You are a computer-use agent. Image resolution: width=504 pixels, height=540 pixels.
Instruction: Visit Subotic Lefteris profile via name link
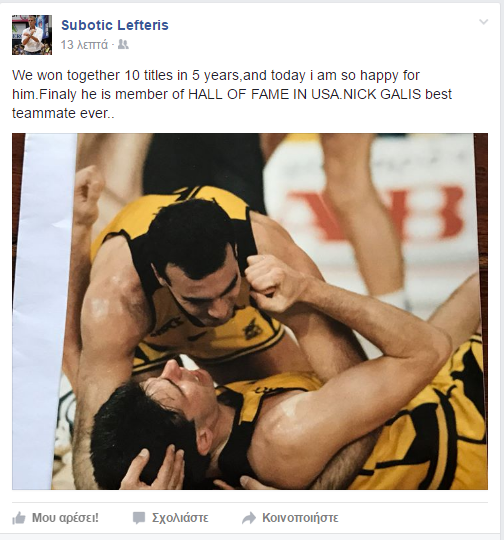[115, 25]
